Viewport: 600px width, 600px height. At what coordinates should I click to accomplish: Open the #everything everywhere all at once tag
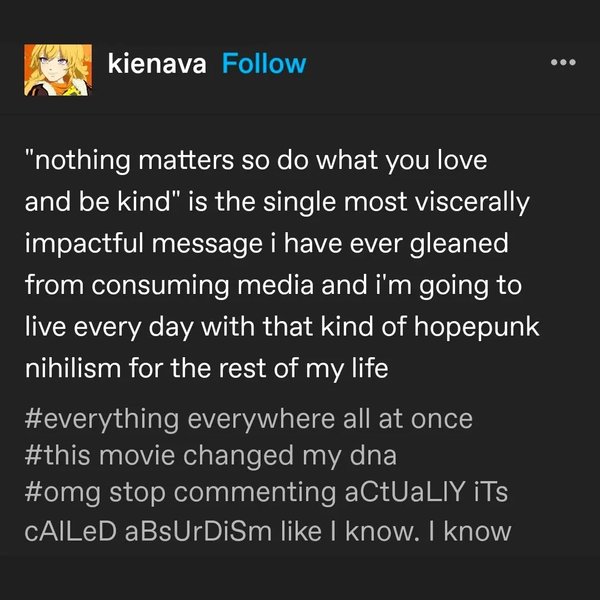[x=245, y=418]
